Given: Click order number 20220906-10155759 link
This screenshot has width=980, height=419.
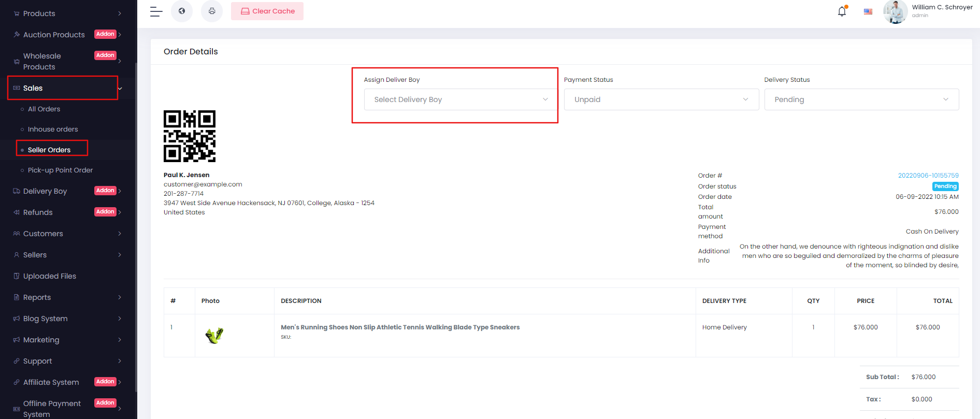Looking at the screenshot, I should click(928, 176).
